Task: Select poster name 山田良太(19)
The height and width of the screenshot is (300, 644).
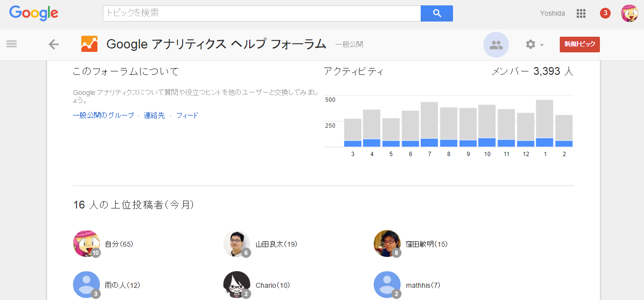Action: pyautogui.click(x=276, y=244)
